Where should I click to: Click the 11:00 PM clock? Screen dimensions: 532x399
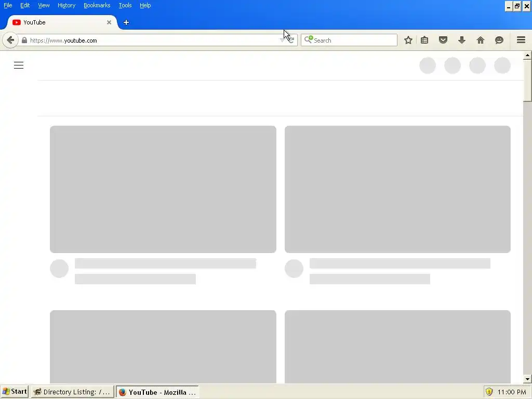(512, 392)
